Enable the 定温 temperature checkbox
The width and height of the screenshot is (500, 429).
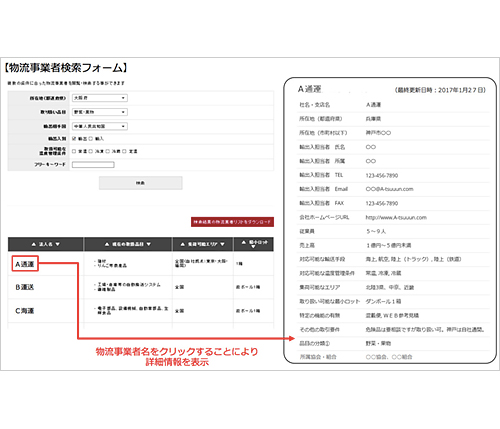coord(124,151)
